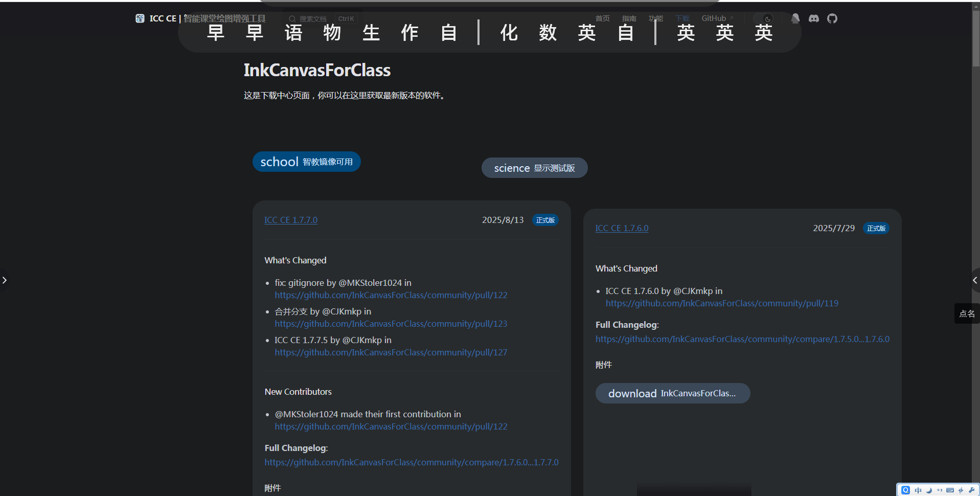Click the 正式版 badge next to 2025/7/29
Screen dimensions: 980x496
tap(876, 228)
